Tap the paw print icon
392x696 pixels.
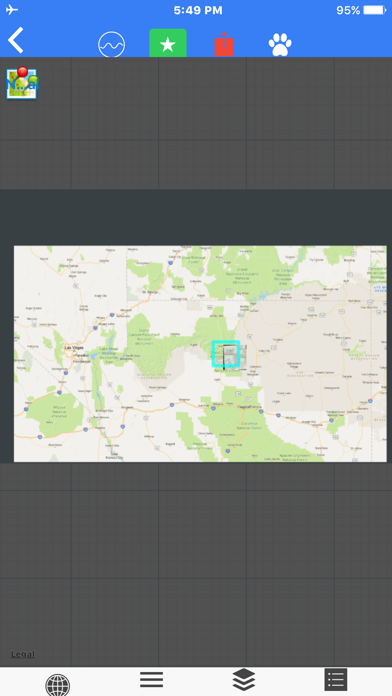280,45
